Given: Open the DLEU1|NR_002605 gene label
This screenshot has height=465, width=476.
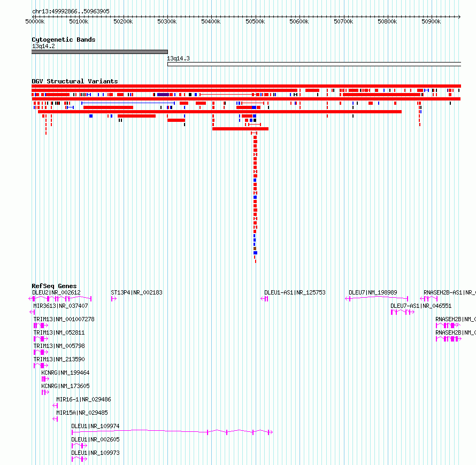Looking at the screenshot, I should coord(95,439).
